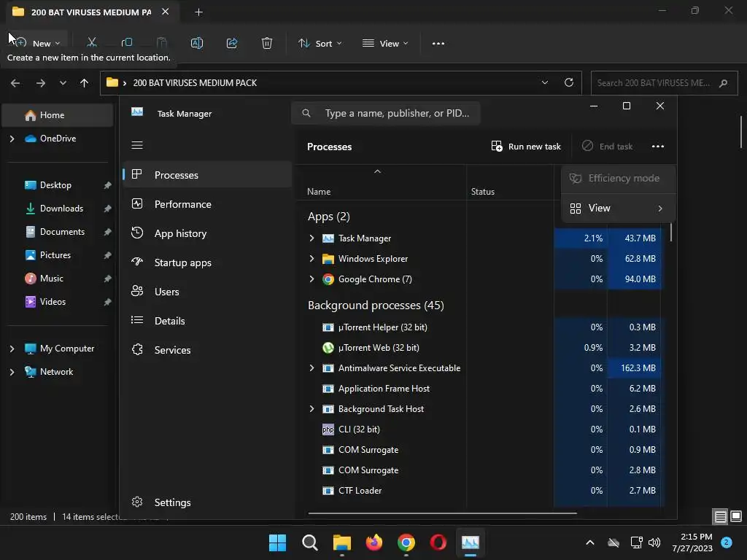
Task: Launch Opera from taskbar
Action: coord(438,542)
